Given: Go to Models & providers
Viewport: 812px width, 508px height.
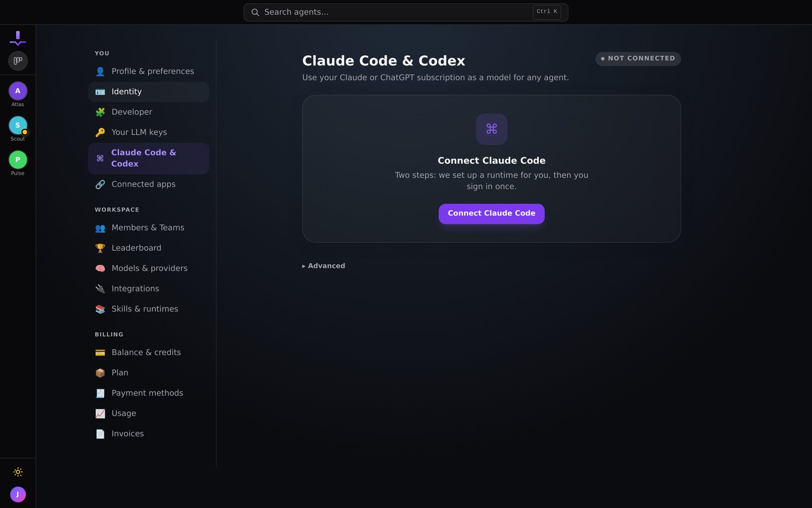Looking at the screenshot, I should pyautogui.click(x=148, y=269).
